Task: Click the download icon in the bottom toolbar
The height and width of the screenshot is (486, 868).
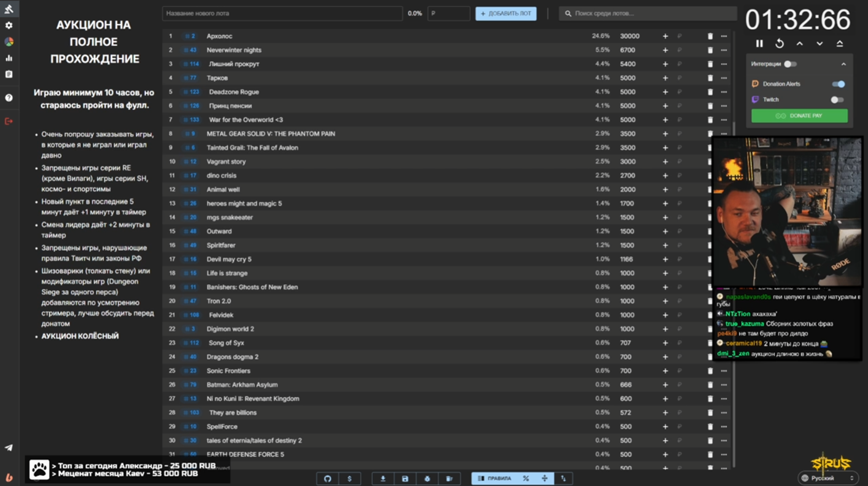Action: (x=383, y=478)
